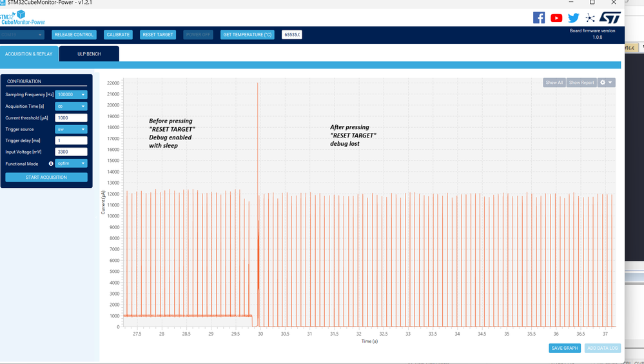Screen dimensions: 644x364
Task: Click the Reset Target button
Action: tap(158, 35)
